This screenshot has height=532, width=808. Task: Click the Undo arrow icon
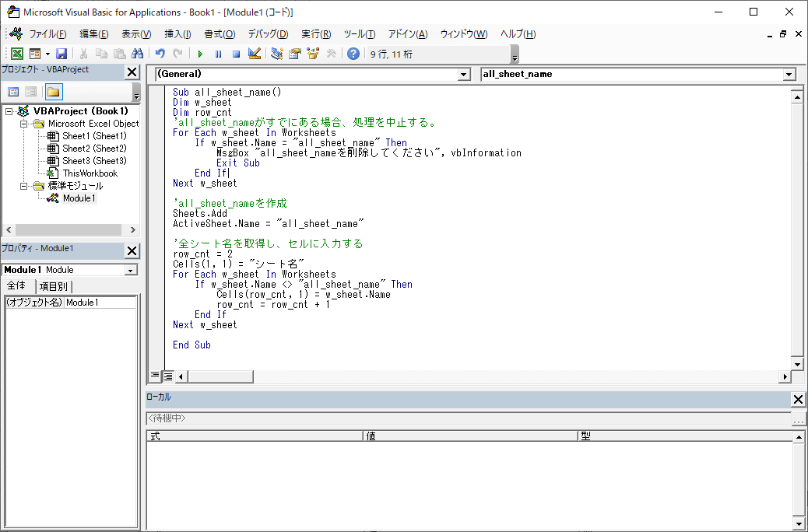(160, 54)
